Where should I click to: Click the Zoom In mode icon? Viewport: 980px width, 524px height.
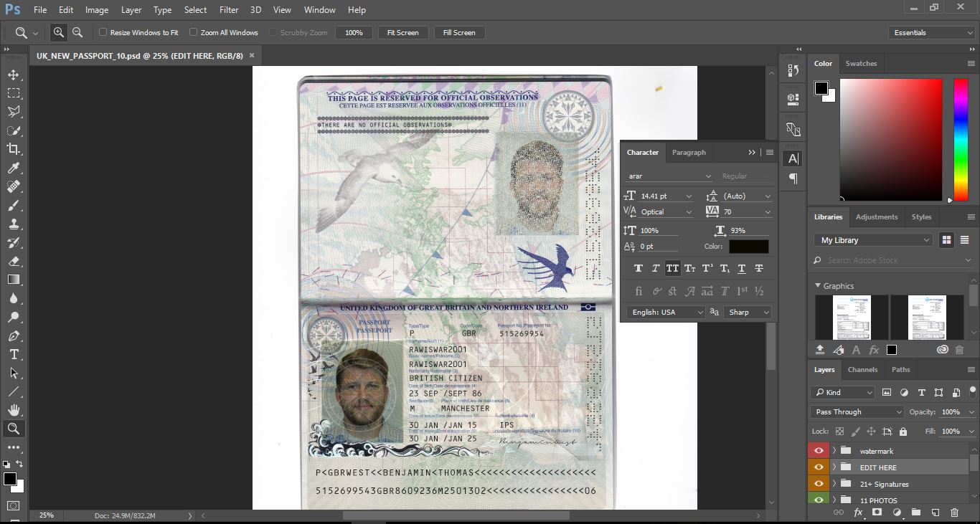[x=59, y=32]
